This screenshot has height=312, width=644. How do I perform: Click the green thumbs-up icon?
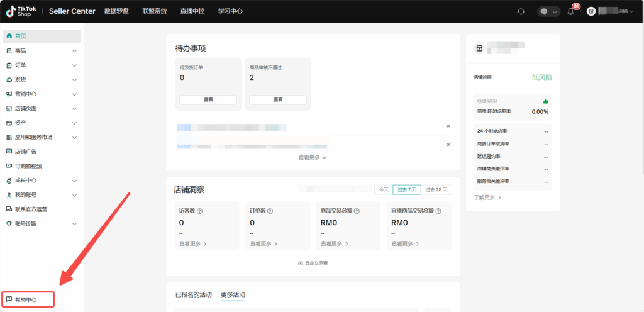pos(545,101)
